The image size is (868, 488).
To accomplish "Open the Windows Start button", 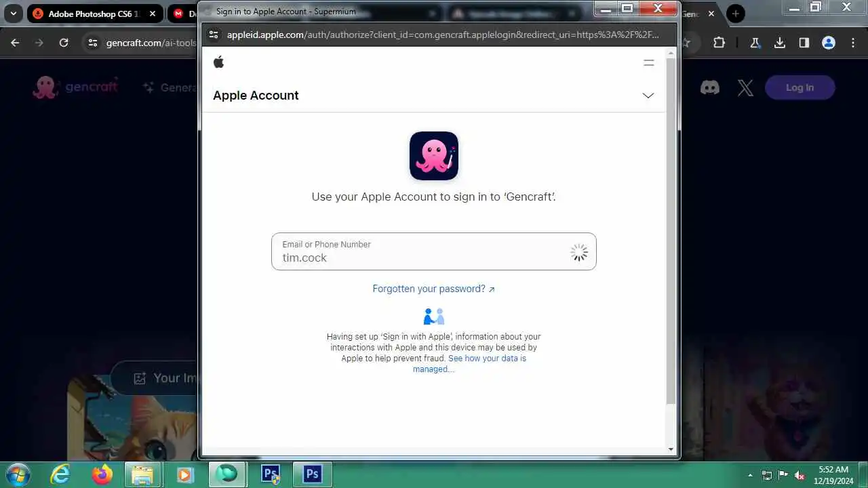I will 18,474.
